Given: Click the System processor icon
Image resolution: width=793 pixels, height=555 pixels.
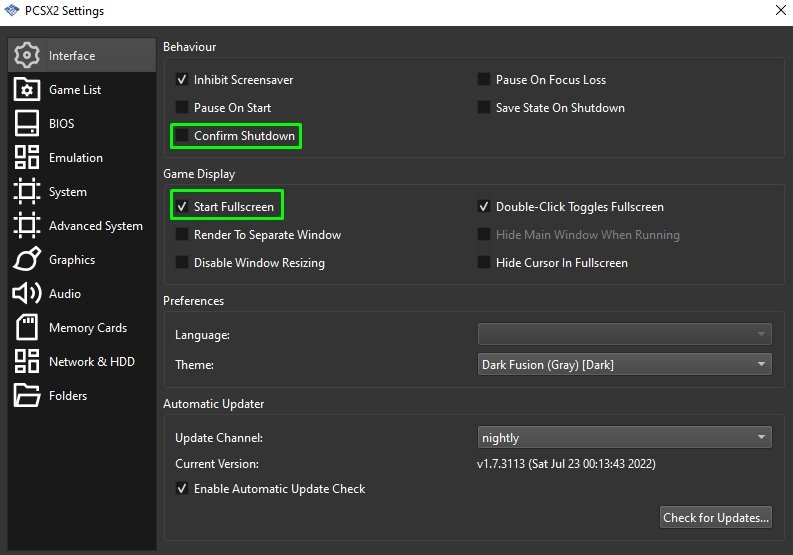Looking at the screenshot, I should click(x=27, y=191).
